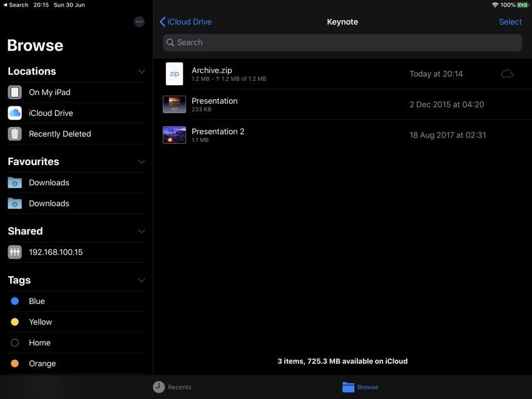This screenshot has height=399, width=532.
Task: Open Recently Deleted location
Action: point(76,134)
